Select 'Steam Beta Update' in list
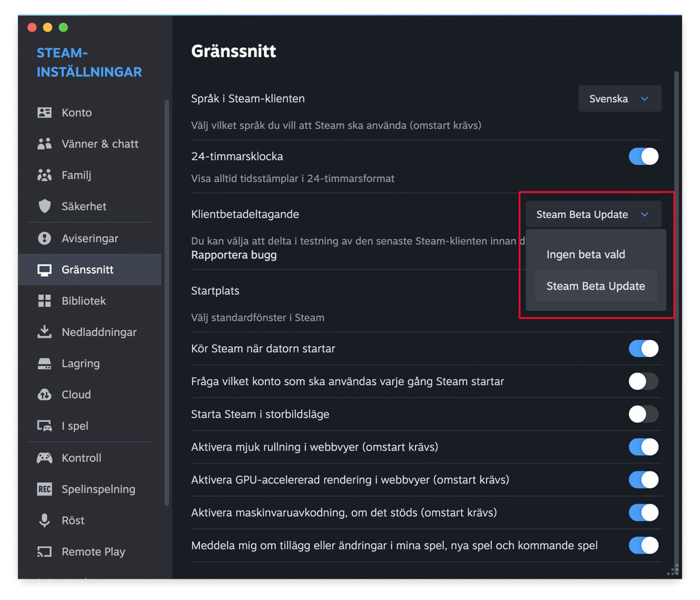 pyautogui.click(x=596, y=286)
